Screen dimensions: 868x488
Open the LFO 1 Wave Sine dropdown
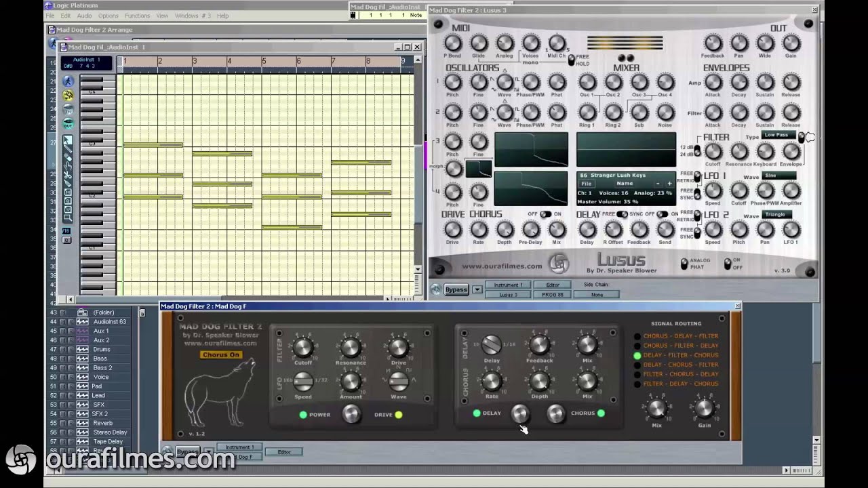[x=779, y=176]
